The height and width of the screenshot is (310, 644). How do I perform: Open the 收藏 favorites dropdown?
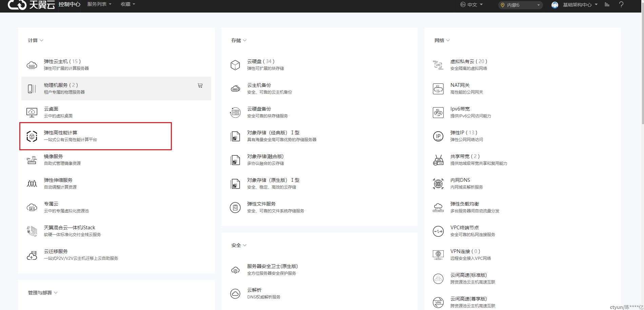click(x=128, y=4)
